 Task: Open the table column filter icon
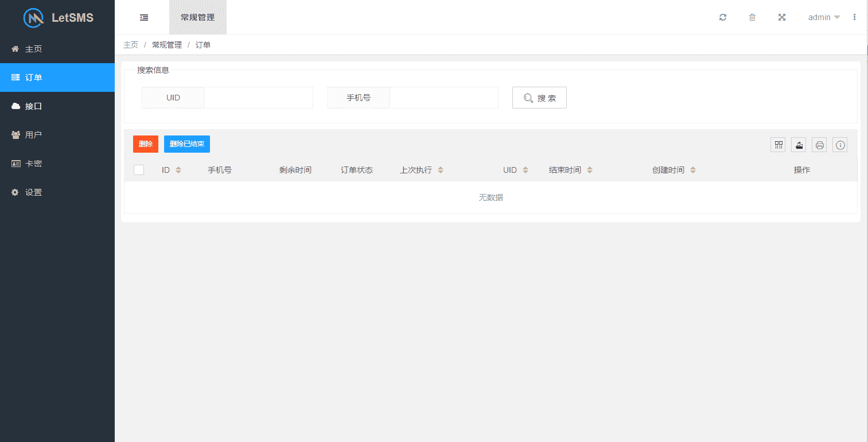click(778, 145)
